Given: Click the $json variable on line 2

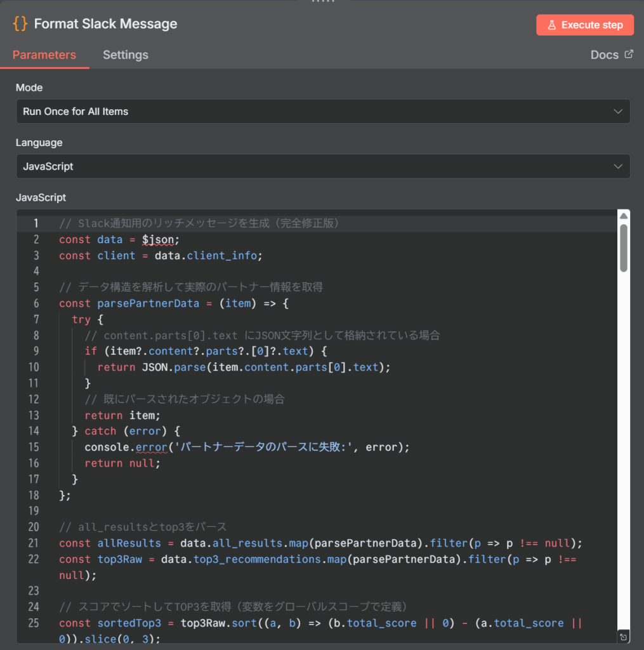Looking at the screenshot, I should tap(161, 239).
